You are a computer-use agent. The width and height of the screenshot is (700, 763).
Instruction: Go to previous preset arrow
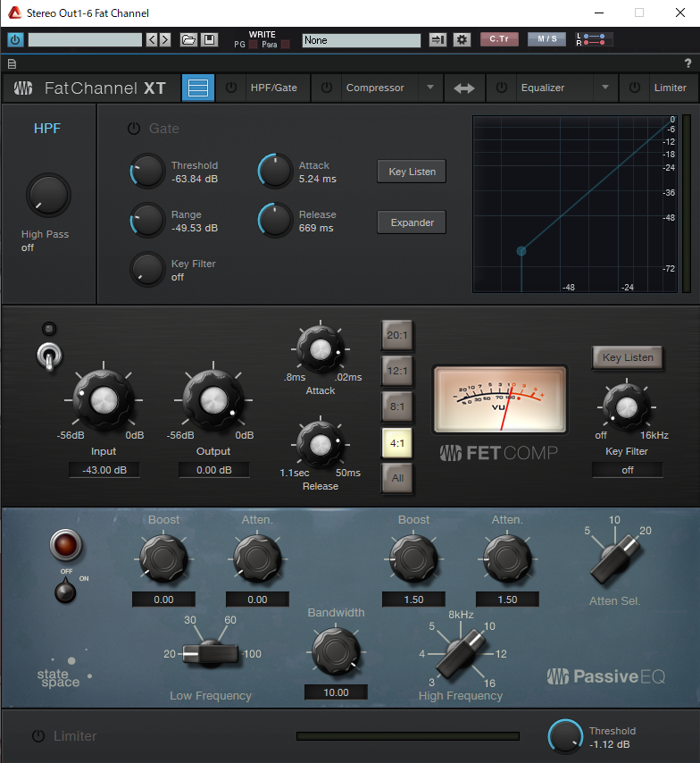click(x=153, y=39)
